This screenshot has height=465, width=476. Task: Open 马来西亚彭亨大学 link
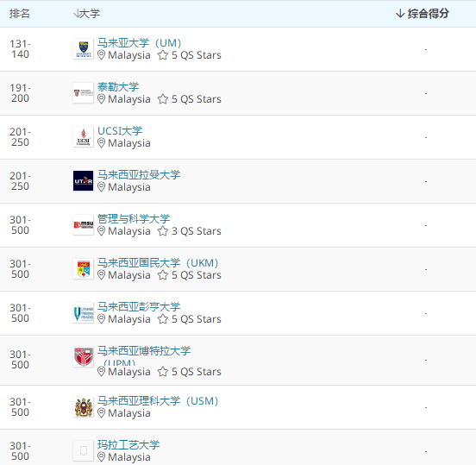139,307
